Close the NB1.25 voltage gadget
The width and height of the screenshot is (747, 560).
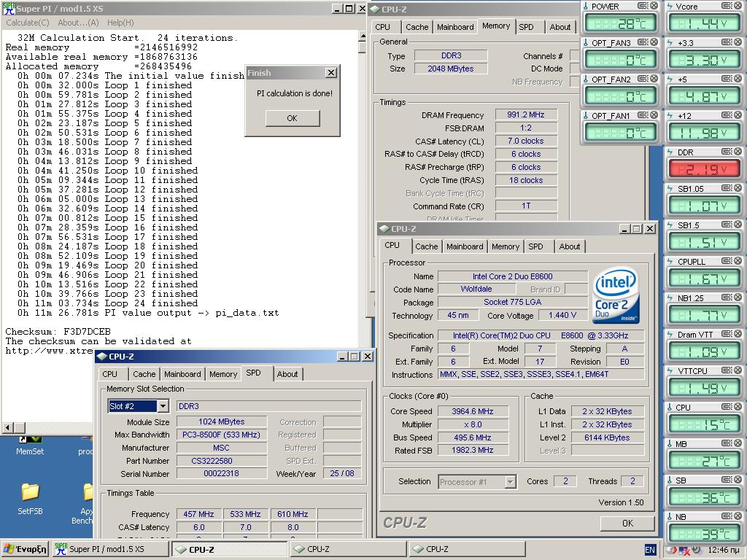738,297
